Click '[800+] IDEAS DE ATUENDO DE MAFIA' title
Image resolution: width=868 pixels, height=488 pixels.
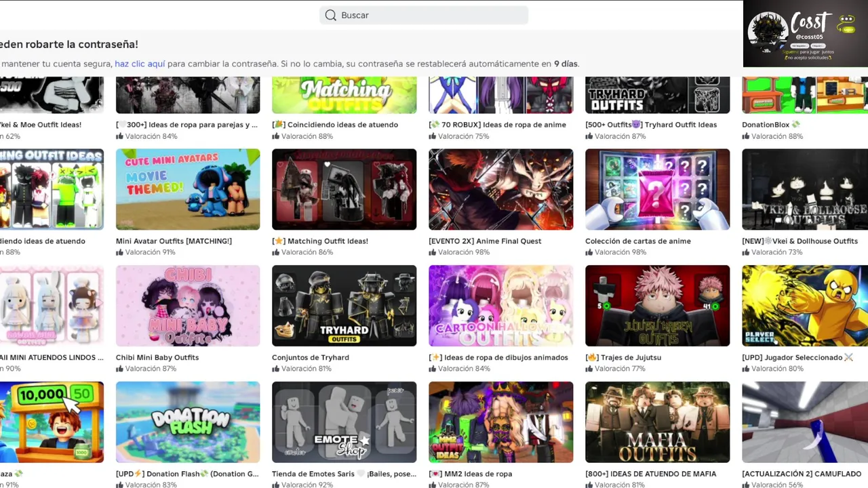(x=651, y=474)
